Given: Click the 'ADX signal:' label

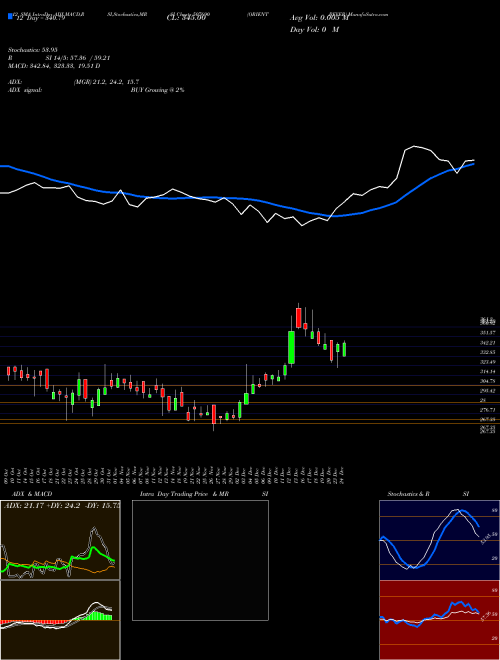Looking at the screenshot, I should pyautogui.click(x=24, y=90).
